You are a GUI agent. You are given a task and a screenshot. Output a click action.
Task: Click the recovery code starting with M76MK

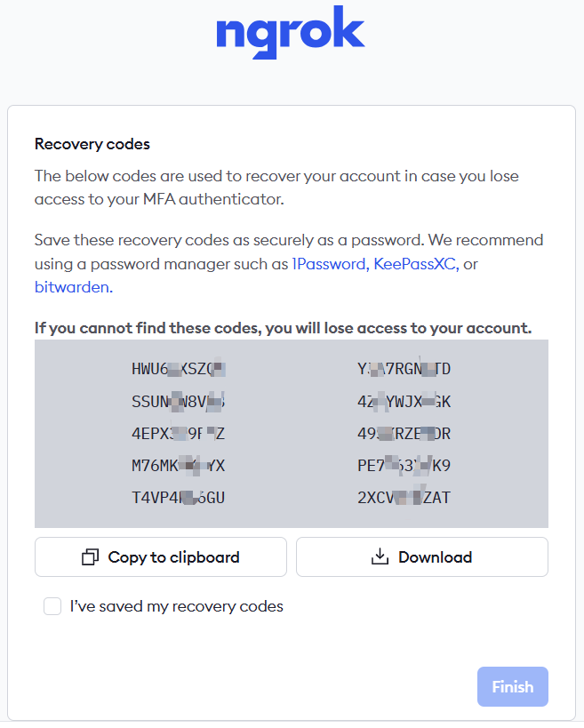pos(178,466)
